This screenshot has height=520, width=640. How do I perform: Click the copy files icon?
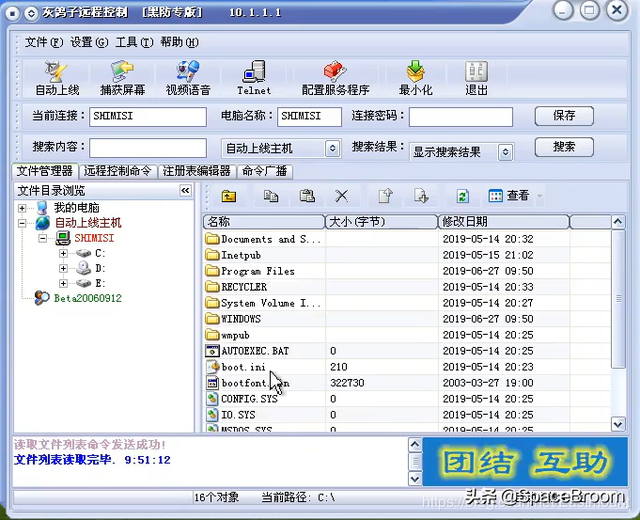[x=271, y=196]
